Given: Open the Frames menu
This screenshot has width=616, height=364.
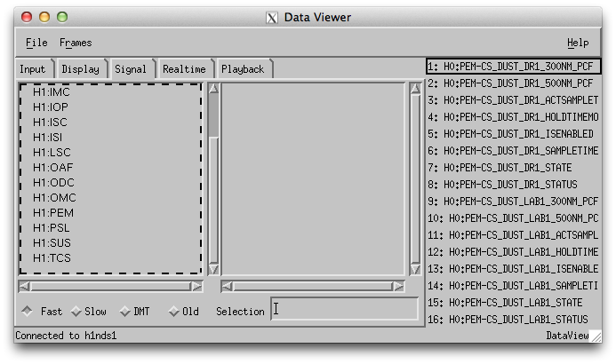Looking at the screenshot, I should 76,43.
